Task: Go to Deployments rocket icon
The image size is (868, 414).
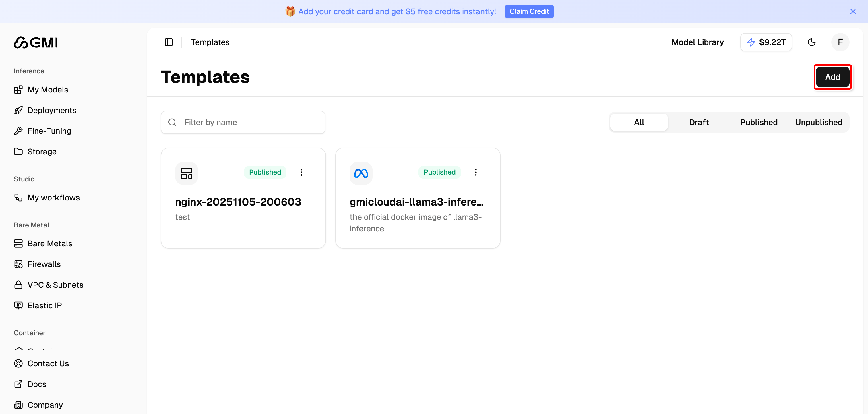Action: [19, 110]
